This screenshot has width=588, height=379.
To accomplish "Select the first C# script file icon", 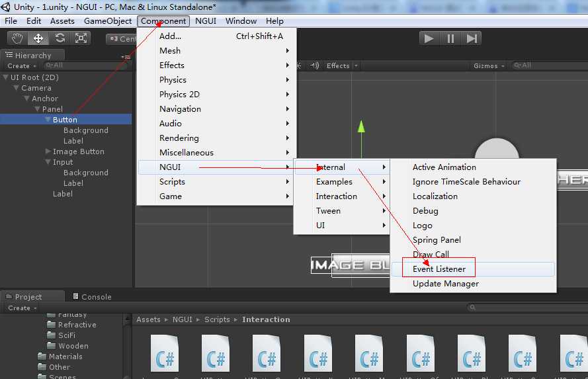I will click(164, 355).
